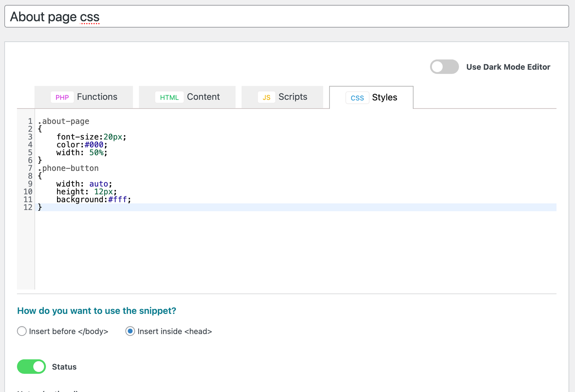Disable the Status toggle
The image size is (575, 392).
click(31, 367)
